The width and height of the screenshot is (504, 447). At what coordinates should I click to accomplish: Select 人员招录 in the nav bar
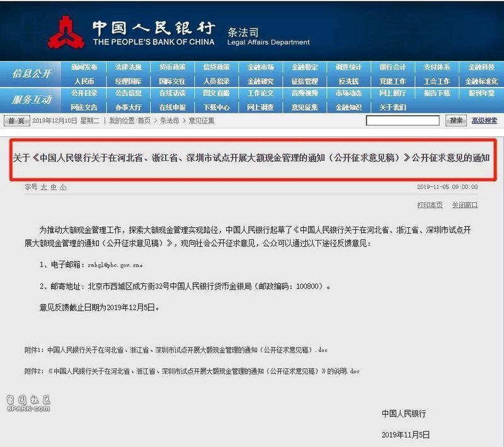pos(216,81)
